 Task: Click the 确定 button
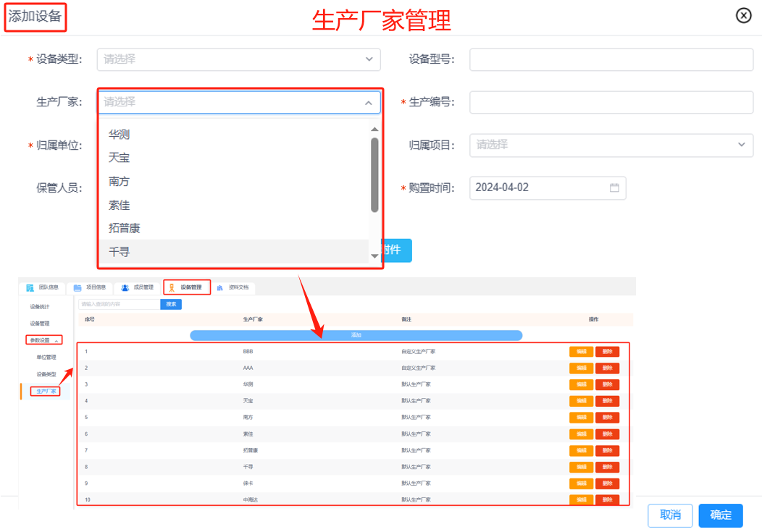(x=720, y=515)
